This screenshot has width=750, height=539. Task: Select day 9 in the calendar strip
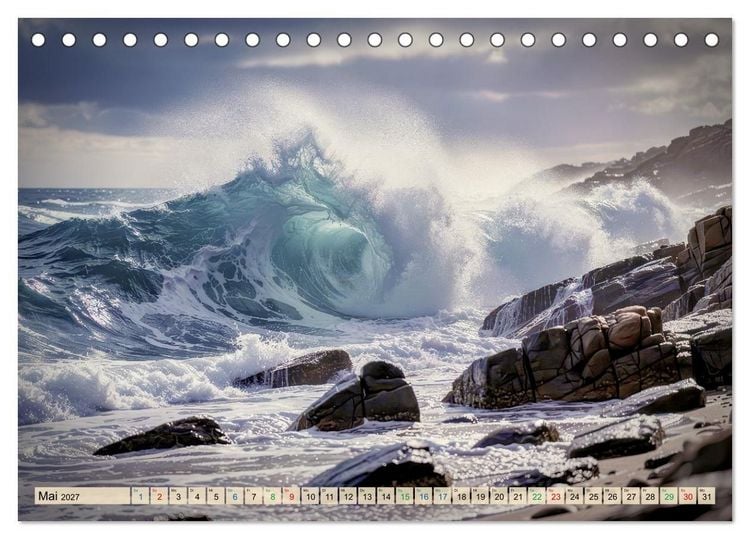pyautogui.click(x=291, y=496)
